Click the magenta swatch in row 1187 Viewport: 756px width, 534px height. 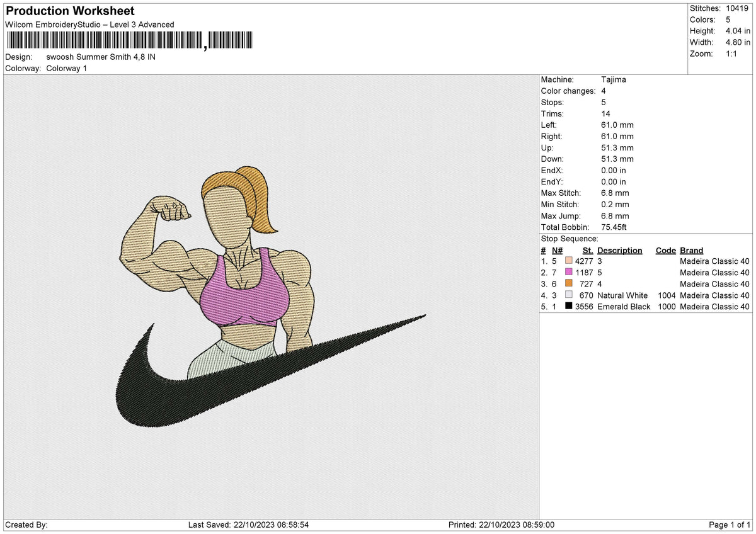tap(569, 273)
